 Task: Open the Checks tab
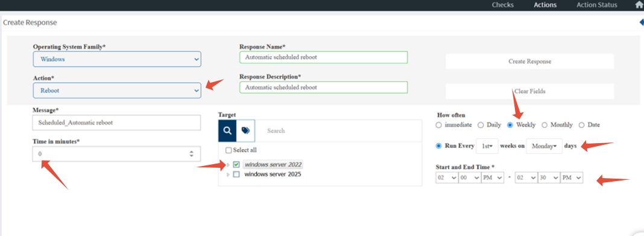[503, 5]
